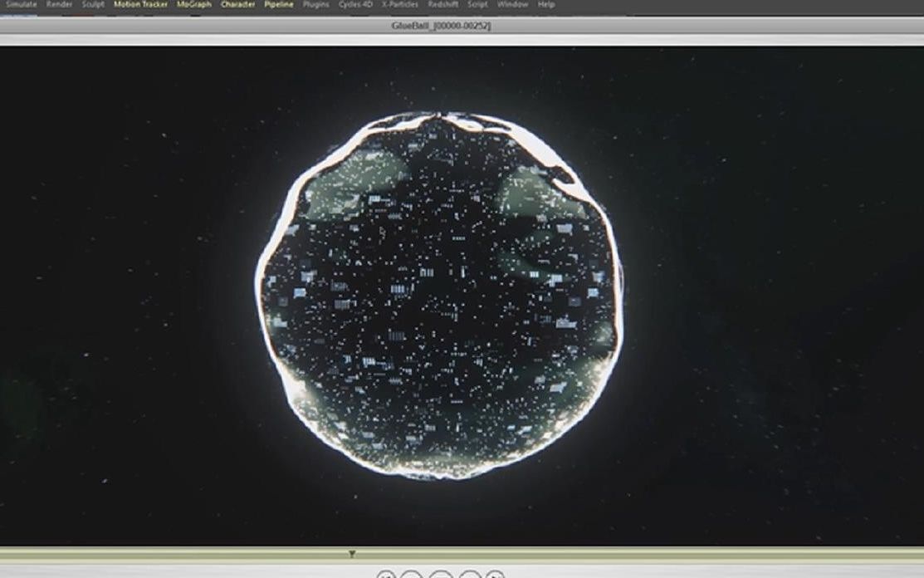Open the Simulate menu
The height and width of the screenshot is (578, 924).
tap(23, 4)
